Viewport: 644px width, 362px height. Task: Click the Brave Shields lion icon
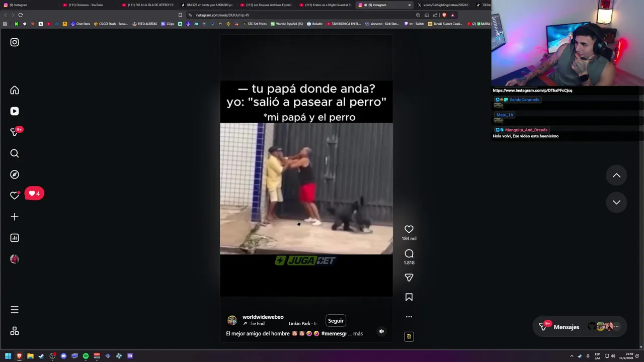444,15
